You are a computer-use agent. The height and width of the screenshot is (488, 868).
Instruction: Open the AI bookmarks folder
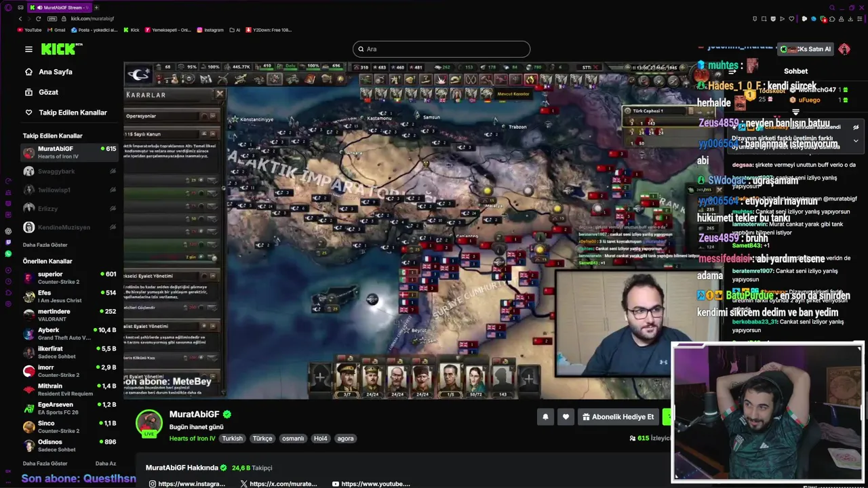[x=235, y=30]
